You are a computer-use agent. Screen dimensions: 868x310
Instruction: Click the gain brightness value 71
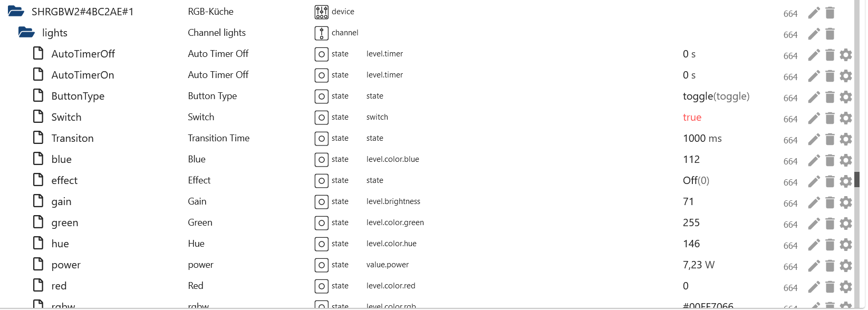click(x=688, y=201)
